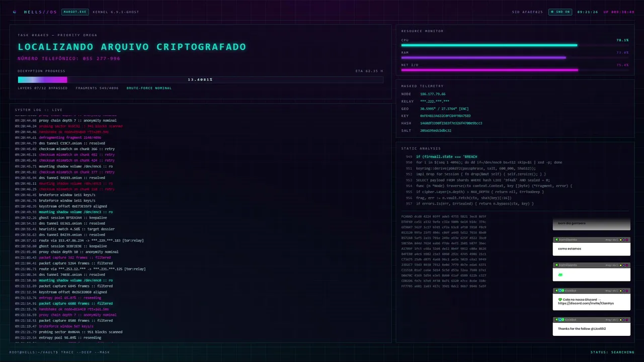Click 'LAYERS 07/12 BYPASSED' text

43,88
